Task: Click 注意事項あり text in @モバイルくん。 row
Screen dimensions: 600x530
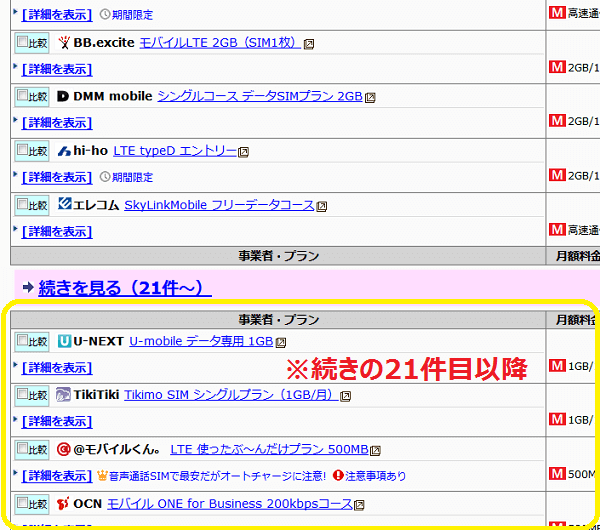Action: click(x=375, y=476)
